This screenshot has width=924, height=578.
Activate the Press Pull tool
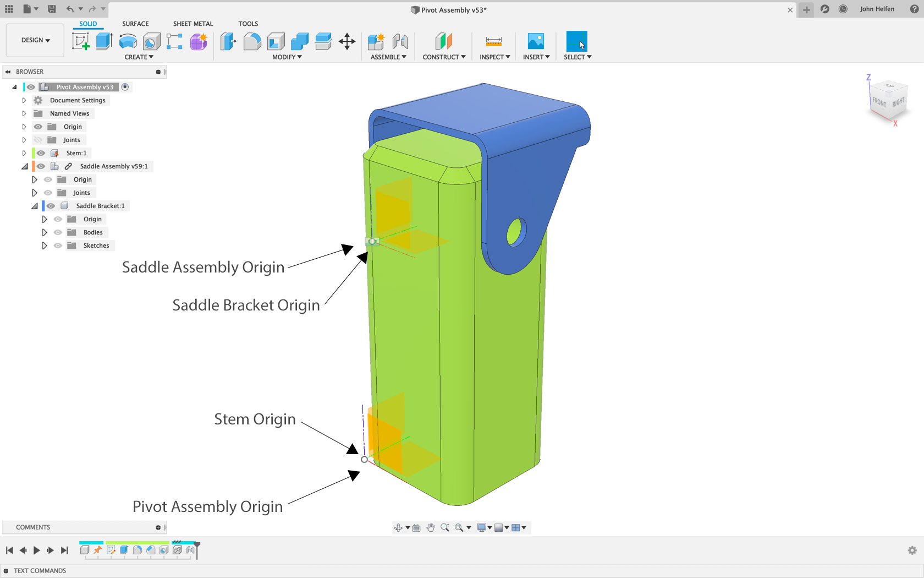pos(228,41)
